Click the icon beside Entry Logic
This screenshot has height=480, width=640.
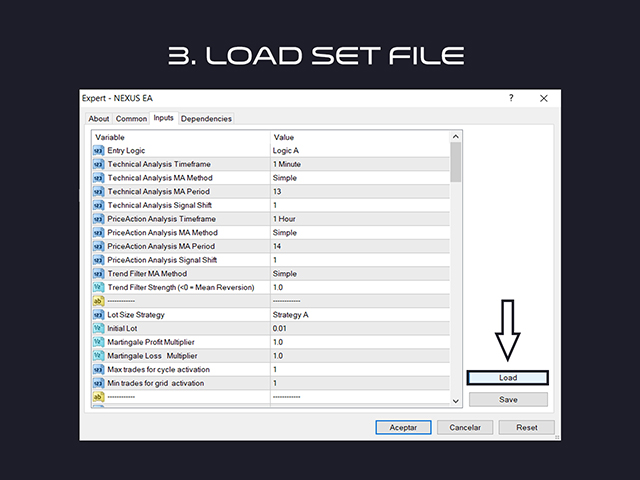point(98,151)
